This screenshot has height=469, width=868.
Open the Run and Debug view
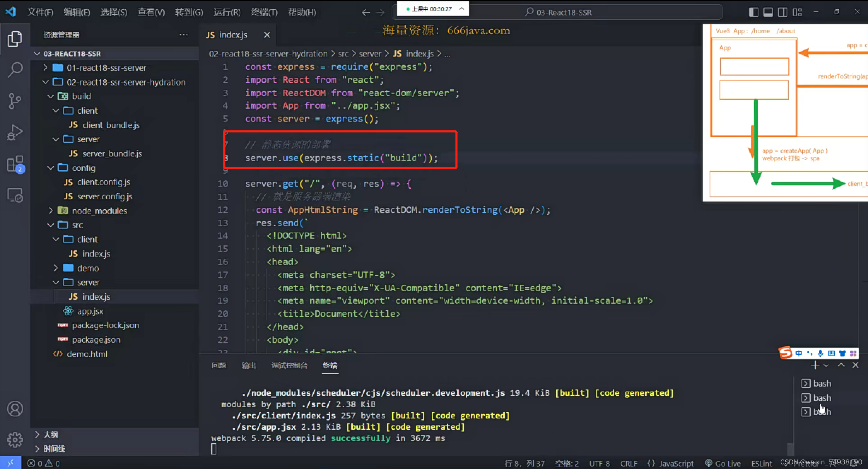(x=15, y=132)
